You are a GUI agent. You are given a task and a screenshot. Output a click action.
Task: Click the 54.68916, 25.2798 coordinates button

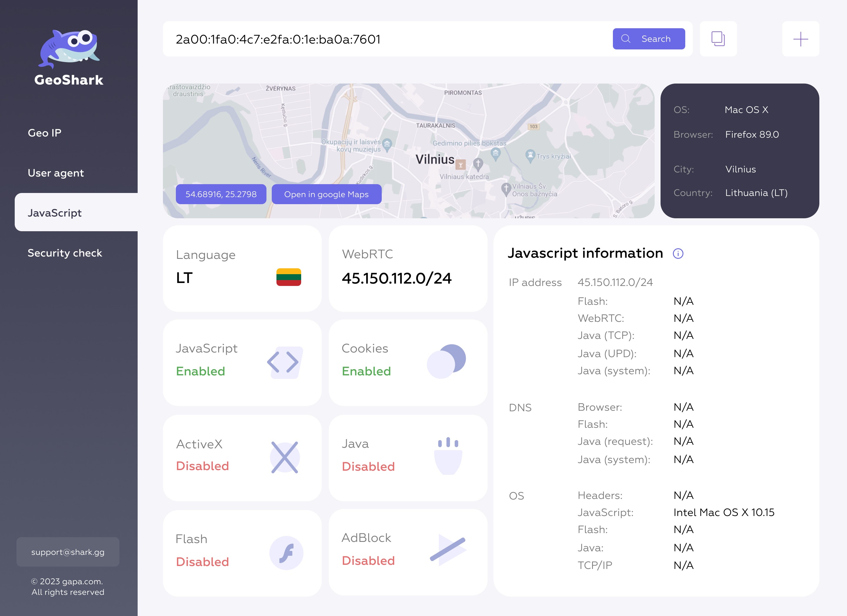click(x=221, y=194)
